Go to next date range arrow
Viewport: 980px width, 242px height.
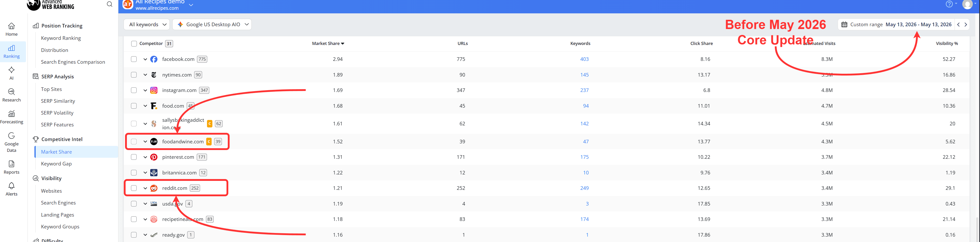(x=966, y=24)
